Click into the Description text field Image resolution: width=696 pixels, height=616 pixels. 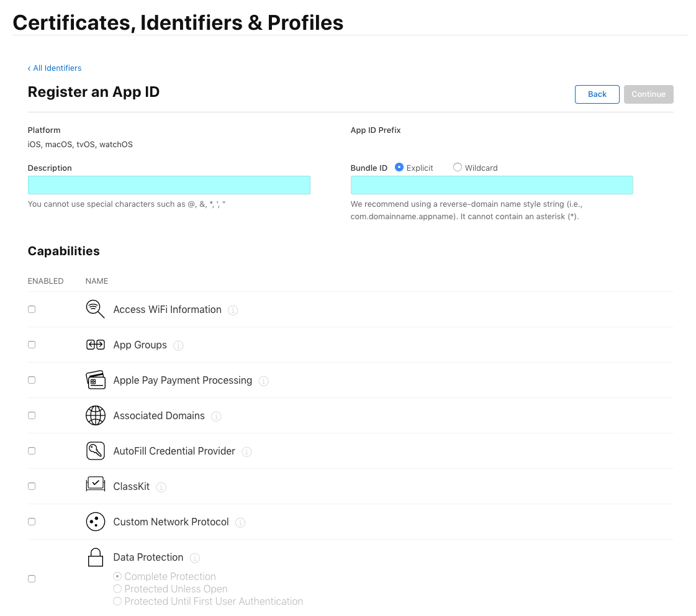click(169, 185)
